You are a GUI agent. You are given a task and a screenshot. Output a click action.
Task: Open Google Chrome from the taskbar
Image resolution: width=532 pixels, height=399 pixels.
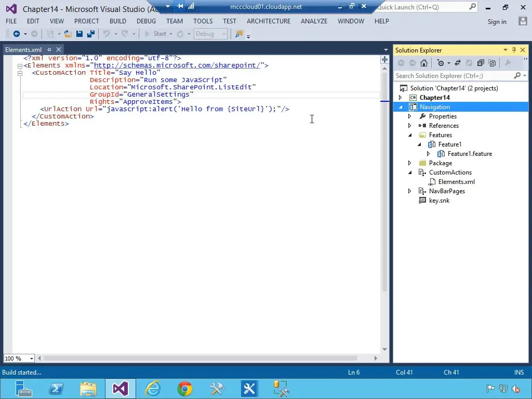pyautogui.click(x=185, y=389)
